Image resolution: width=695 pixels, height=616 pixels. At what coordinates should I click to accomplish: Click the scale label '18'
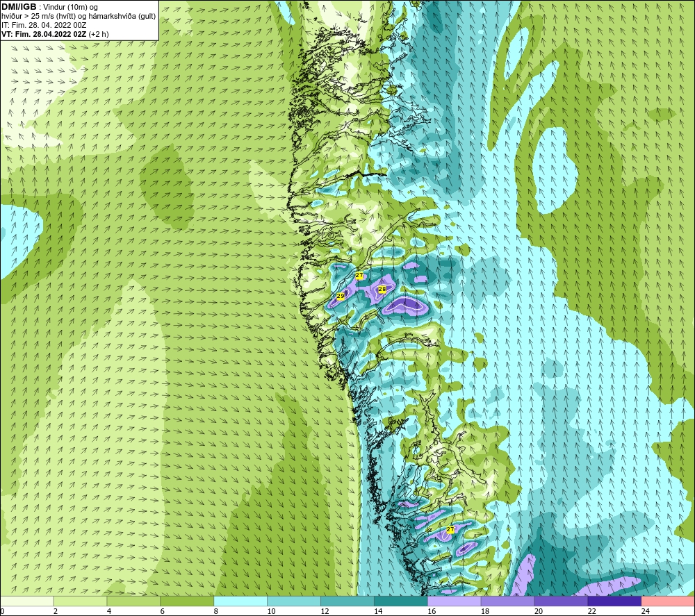pyautogui.click(x=485, y=611)
